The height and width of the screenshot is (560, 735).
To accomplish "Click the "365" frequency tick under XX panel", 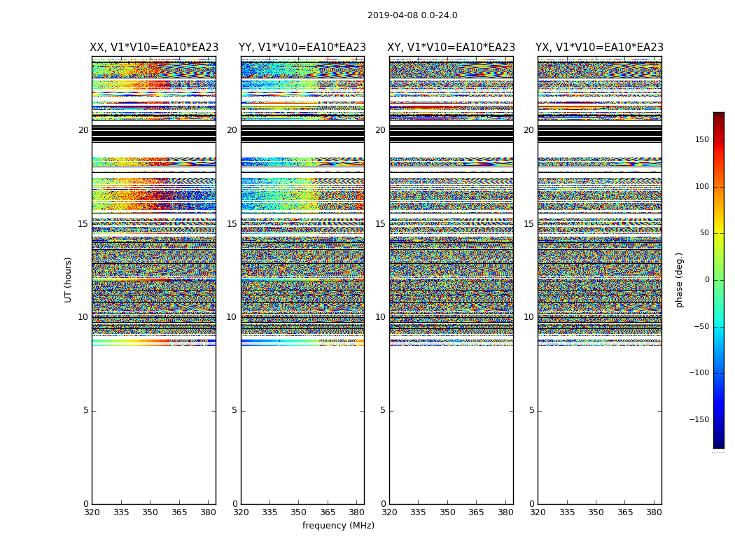I will click(179, 512).
